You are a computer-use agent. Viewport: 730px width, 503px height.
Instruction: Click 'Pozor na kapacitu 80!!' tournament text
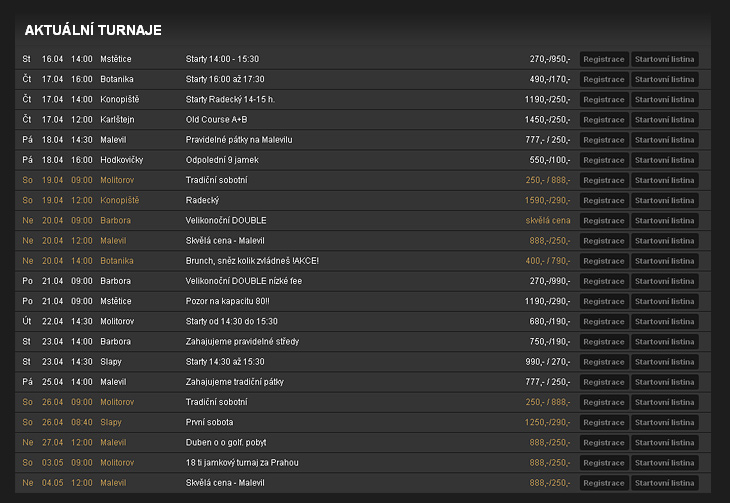coord(227,301)
